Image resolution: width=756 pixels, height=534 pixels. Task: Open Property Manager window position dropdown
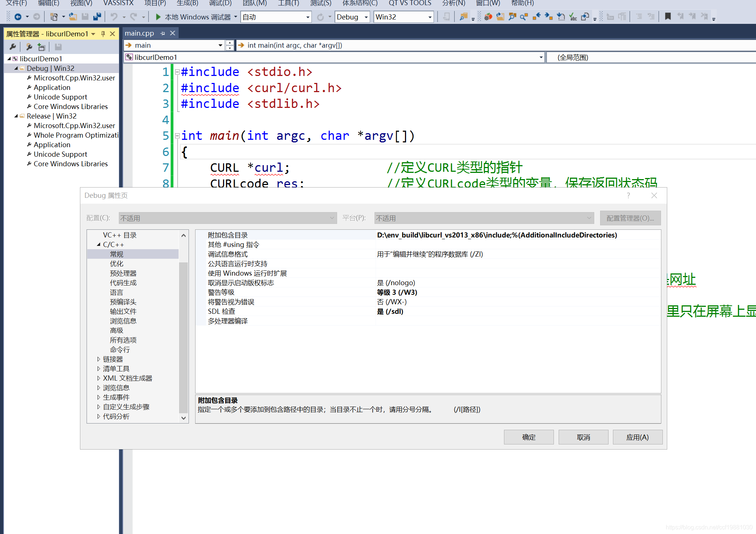(x=93, y=34)
